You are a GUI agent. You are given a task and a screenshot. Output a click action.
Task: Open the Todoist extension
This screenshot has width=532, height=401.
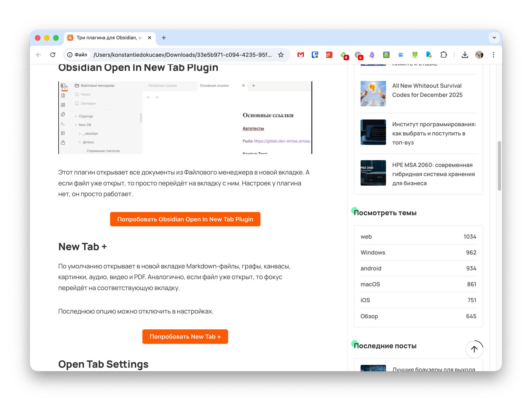click(329, 55)
